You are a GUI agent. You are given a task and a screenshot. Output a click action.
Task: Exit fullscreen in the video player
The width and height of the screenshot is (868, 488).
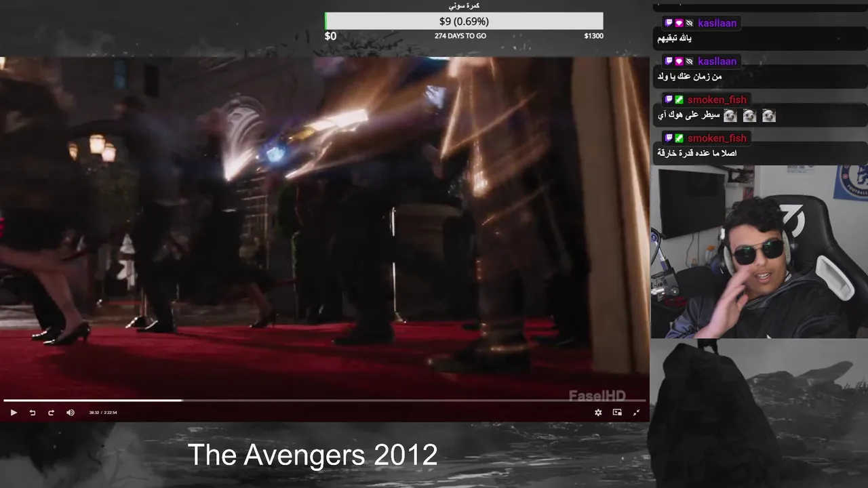(x=636, y=412)
